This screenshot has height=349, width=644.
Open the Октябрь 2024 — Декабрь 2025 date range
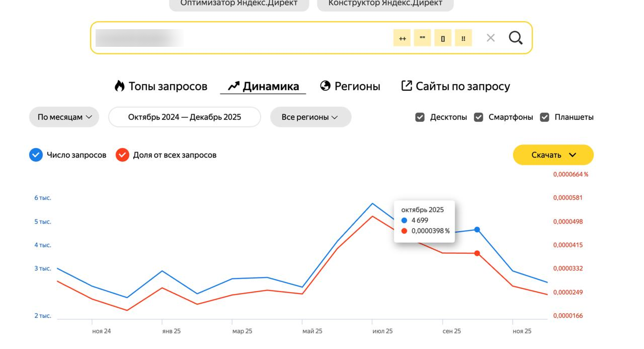click(x=184, y=117)
